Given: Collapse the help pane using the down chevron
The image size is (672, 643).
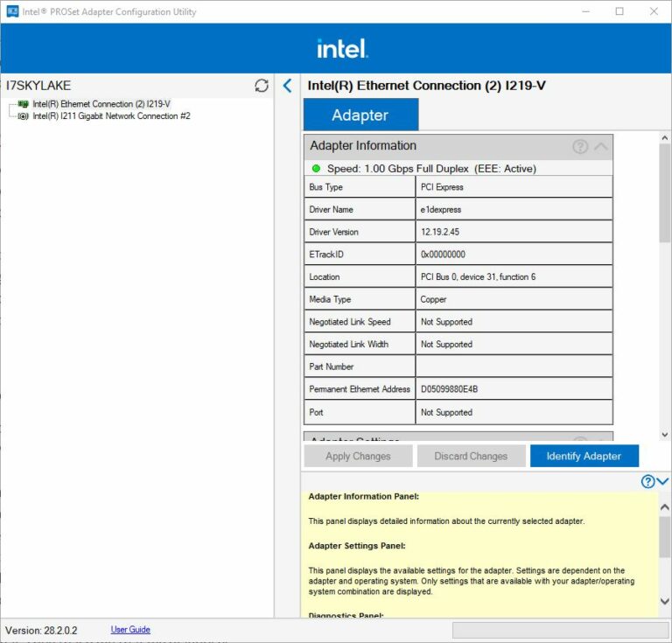Looking at the screenshot, I should [662, 481].
